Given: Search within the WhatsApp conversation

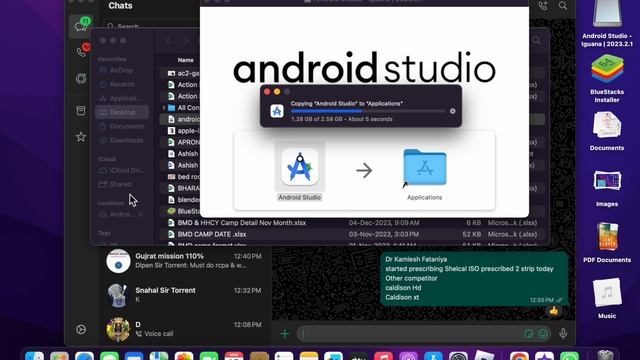Looking at the screenshot, I should [563, 6].
